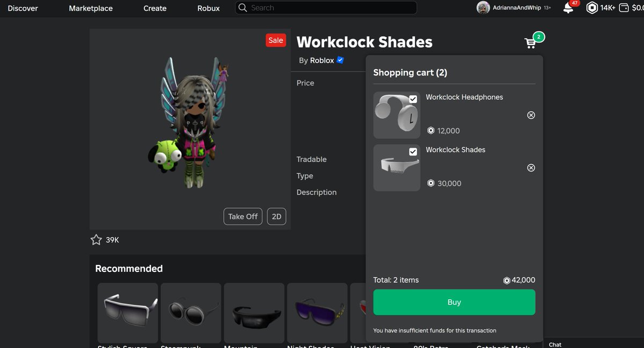Uncheck Workclock Headphones cart checkbox
The image size is (644, 348).
pos(413,99)
